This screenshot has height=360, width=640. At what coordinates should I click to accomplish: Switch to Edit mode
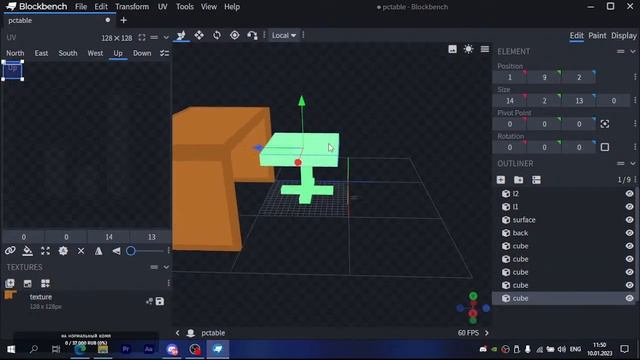576,36
